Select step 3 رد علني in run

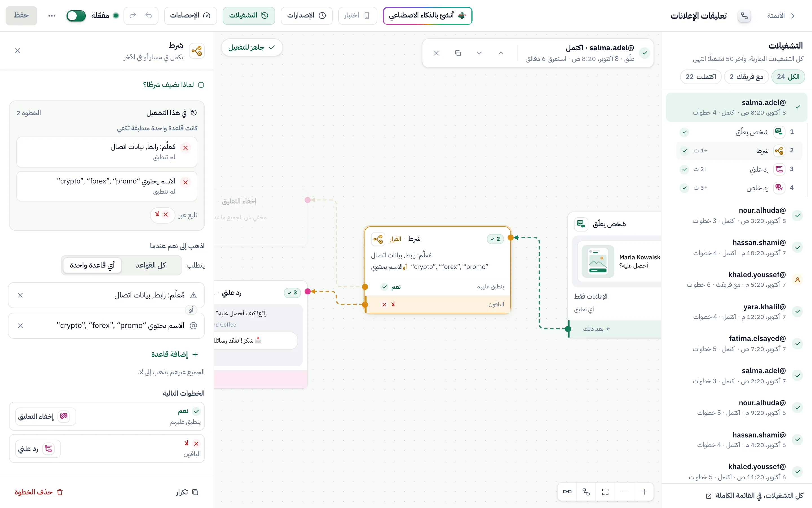(739, 169)
